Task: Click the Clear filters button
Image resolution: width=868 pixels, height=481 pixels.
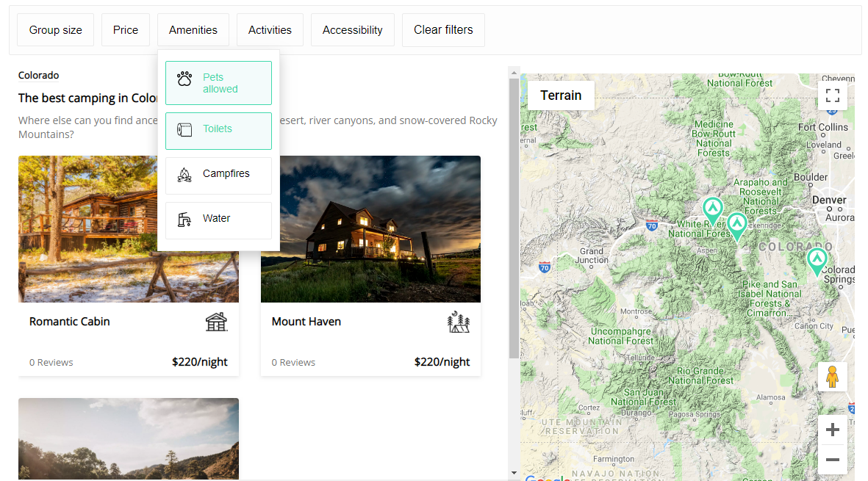Action: tap(443, 30)
